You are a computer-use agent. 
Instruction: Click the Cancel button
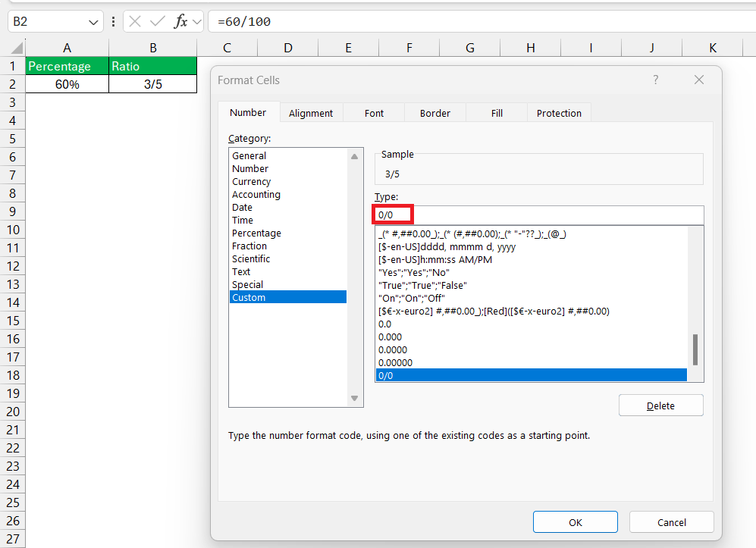click(x=672, y=522)
